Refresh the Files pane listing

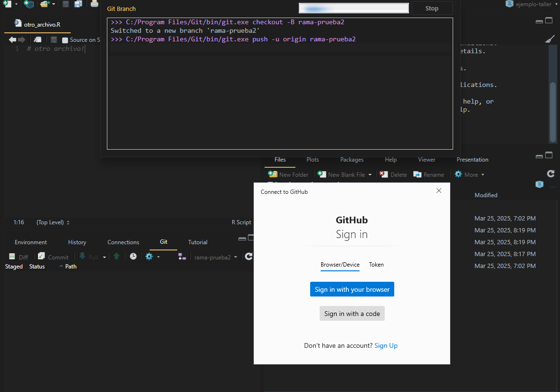click(x=551, y=173)
